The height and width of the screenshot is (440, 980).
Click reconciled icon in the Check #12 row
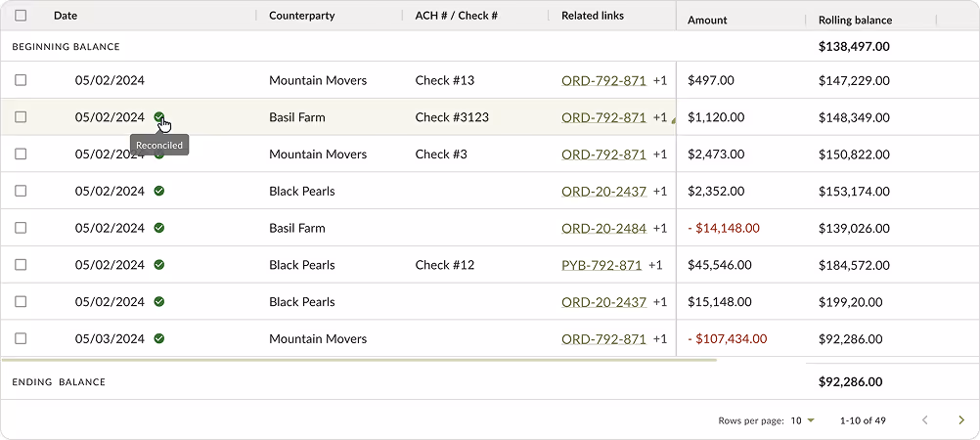[x=159, y=265]
